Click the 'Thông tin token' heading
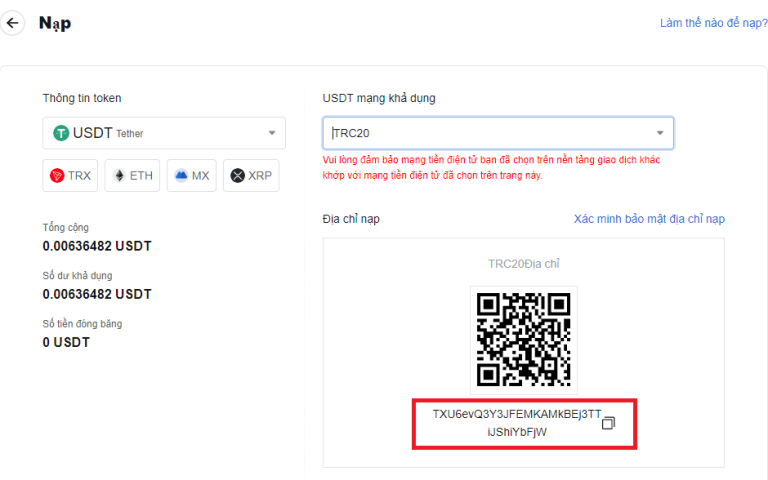 (x=82, y=98)
